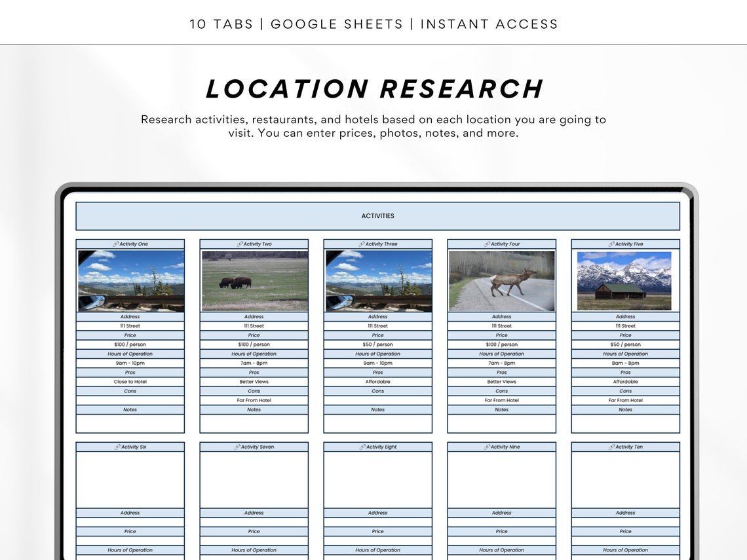Click the link icon beside Activity One
The height and width of the screenshot is (560, 747).
coord(115,243)
